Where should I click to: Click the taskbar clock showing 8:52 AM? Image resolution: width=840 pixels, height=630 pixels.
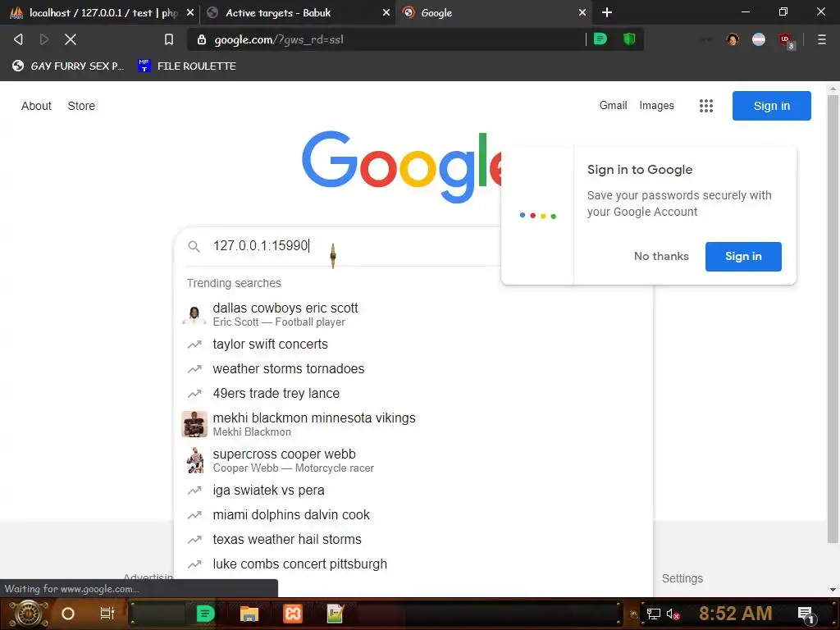pyautogui.click(x=735, y=614)
